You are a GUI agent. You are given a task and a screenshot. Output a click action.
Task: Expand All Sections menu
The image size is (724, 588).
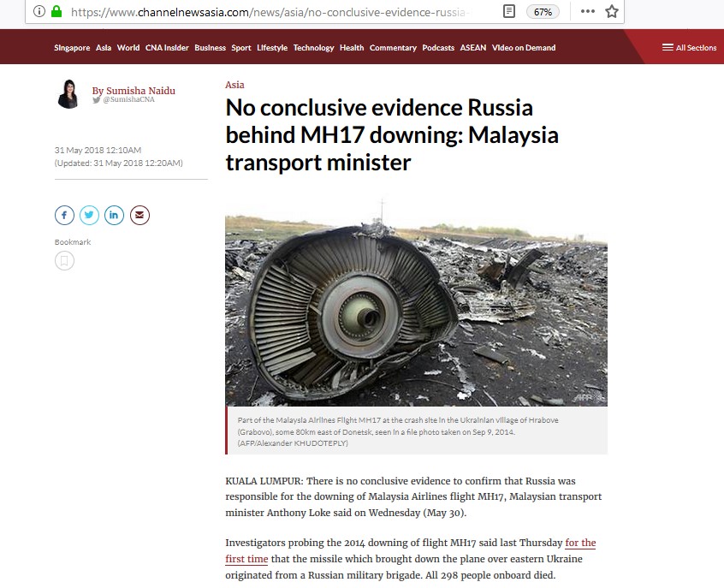click(689, 48)
